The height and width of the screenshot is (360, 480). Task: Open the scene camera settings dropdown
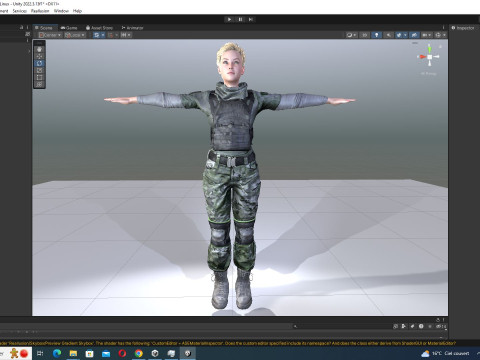(427, 35)
